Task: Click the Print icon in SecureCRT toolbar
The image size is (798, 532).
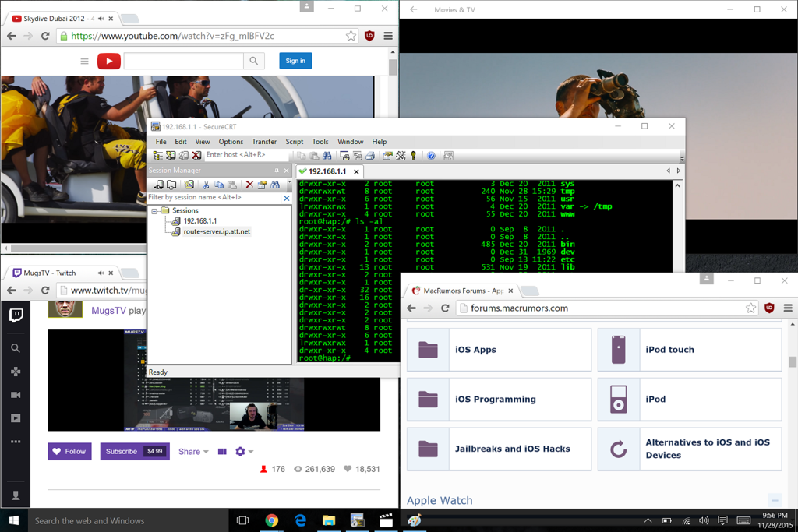Action: tap(370, 156)
